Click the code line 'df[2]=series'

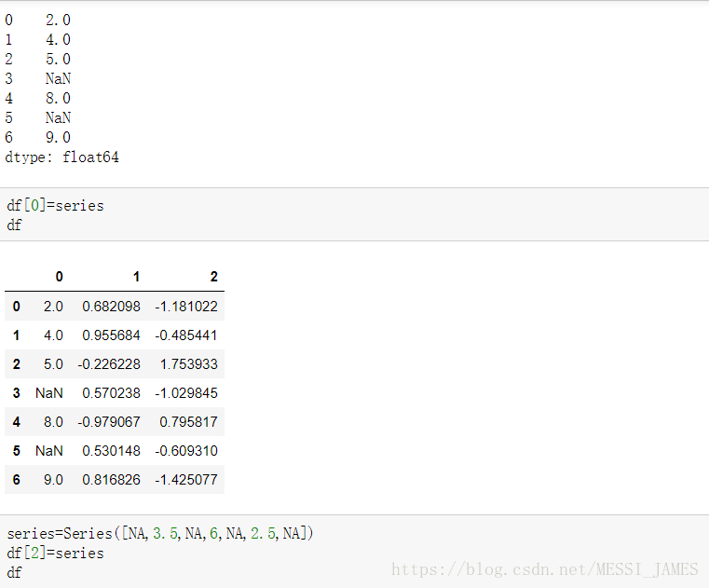(x=55, y=554)
